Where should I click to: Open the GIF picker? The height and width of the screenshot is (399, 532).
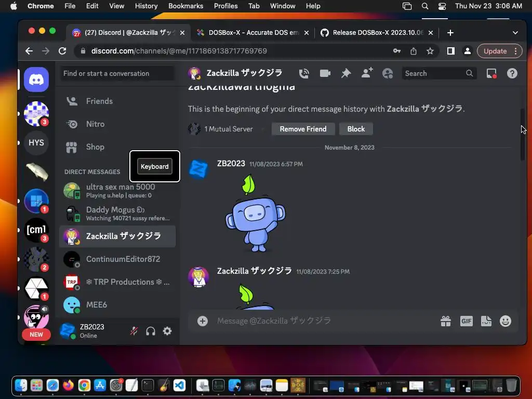(x=466, y=321)
